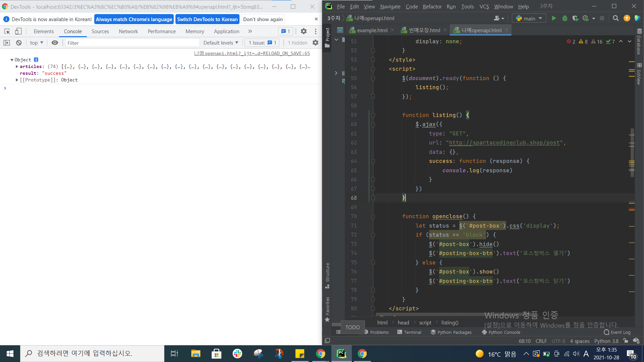Expand the articles array in console

pos(17,66)
